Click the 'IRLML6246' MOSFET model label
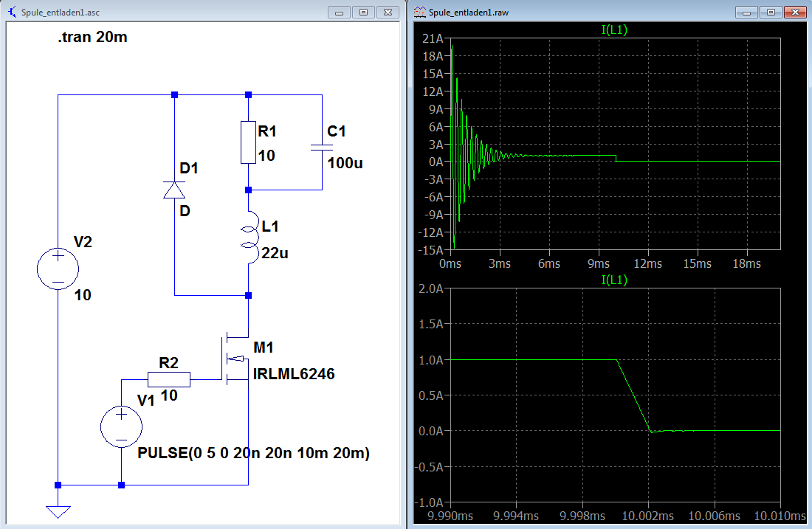Screen dimensions: 812x529 (294, 374)
